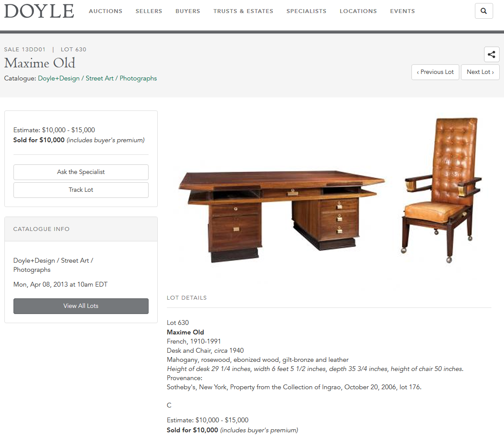Viewport: 504px width, 441px height.
Task: Go to Previous Lot
Action: (435, 72)
